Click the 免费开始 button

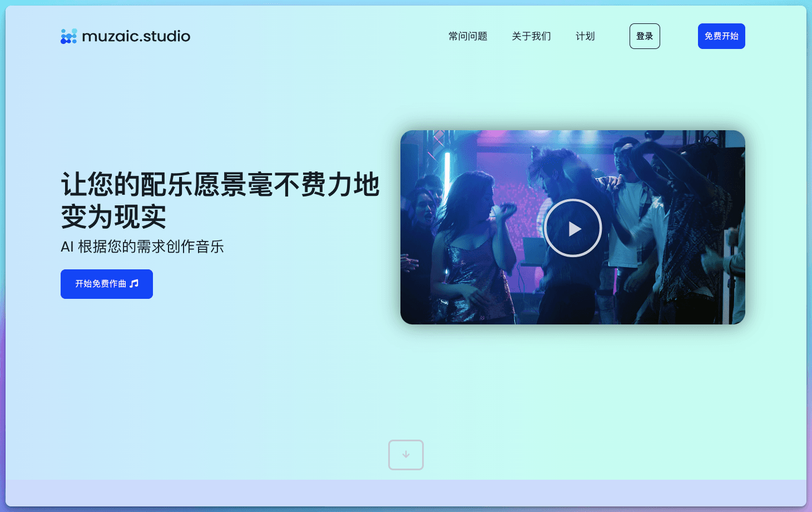pos(721,36)
